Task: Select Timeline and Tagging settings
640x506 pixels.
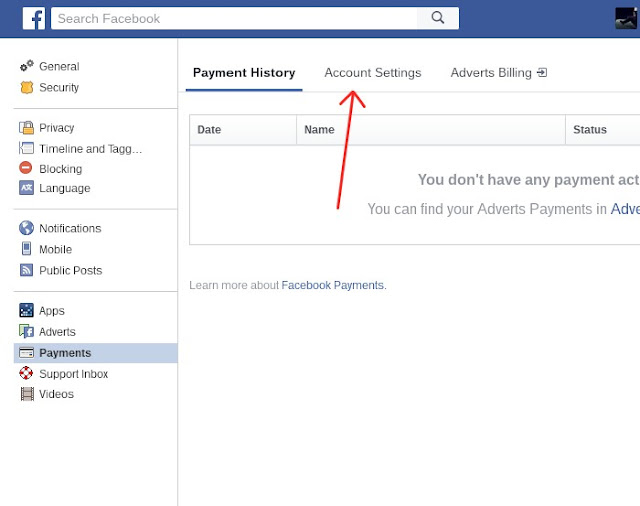Action: [x=91, y=149]
